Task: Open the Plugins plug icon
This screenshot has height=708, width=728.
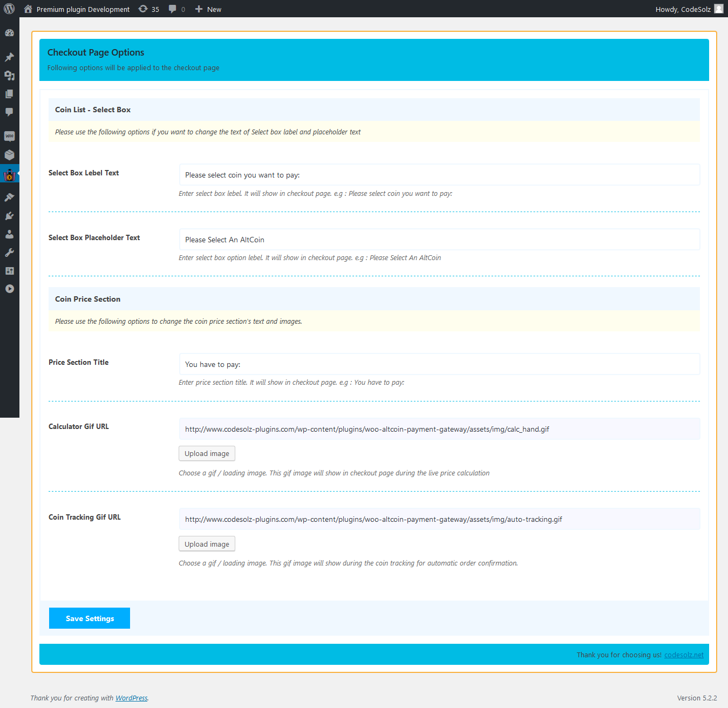Action: coord(9,216)
